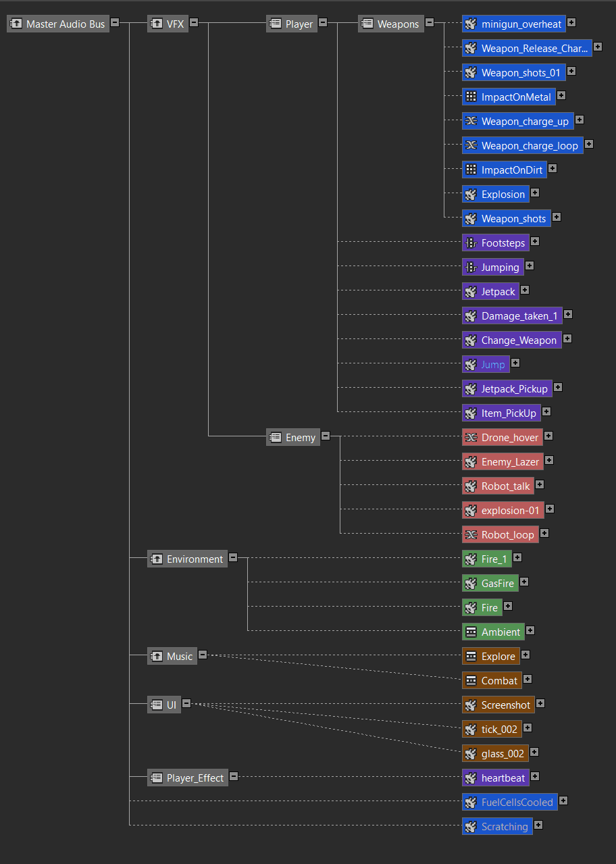Click the Master Audio Bus icon
616x864 pixels.
click(x=16, y=24)
